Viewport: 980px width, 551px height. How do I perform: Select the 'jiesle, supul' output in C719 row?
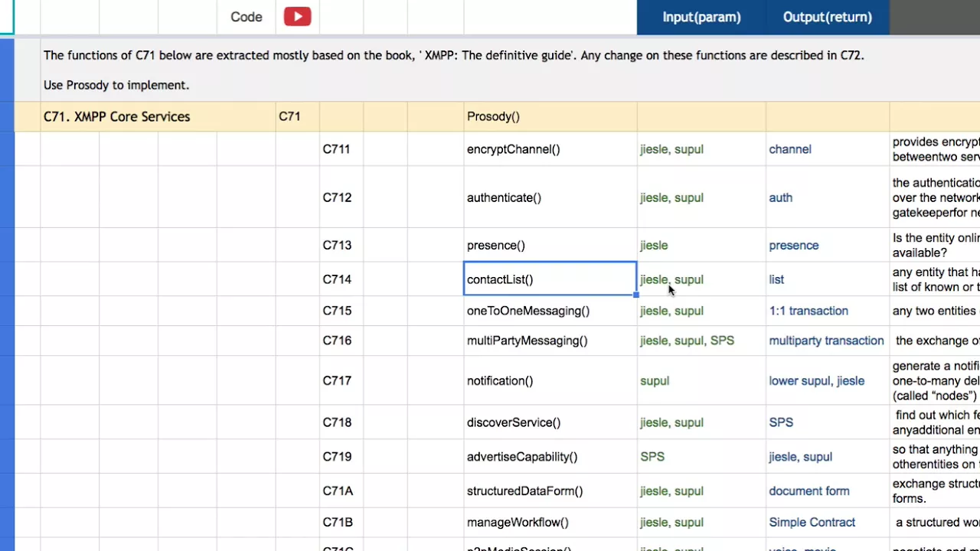coord(828,457)
